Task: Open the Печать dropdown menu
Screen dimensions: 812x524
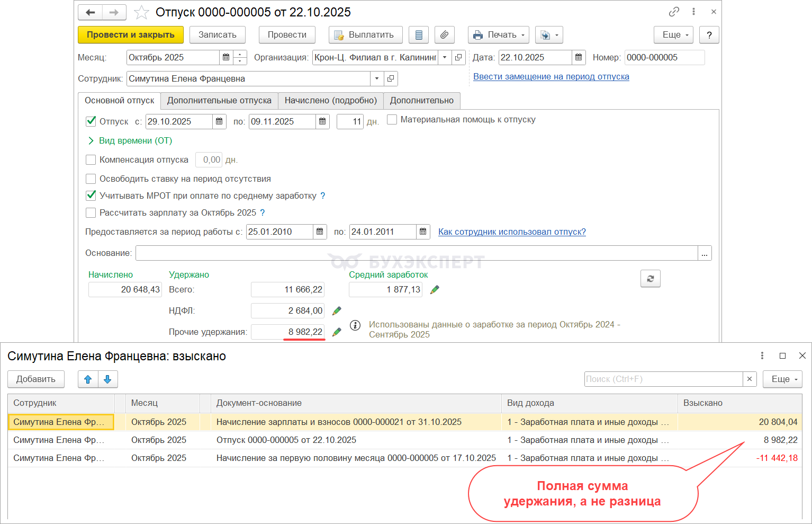Action: click(498, 35)
